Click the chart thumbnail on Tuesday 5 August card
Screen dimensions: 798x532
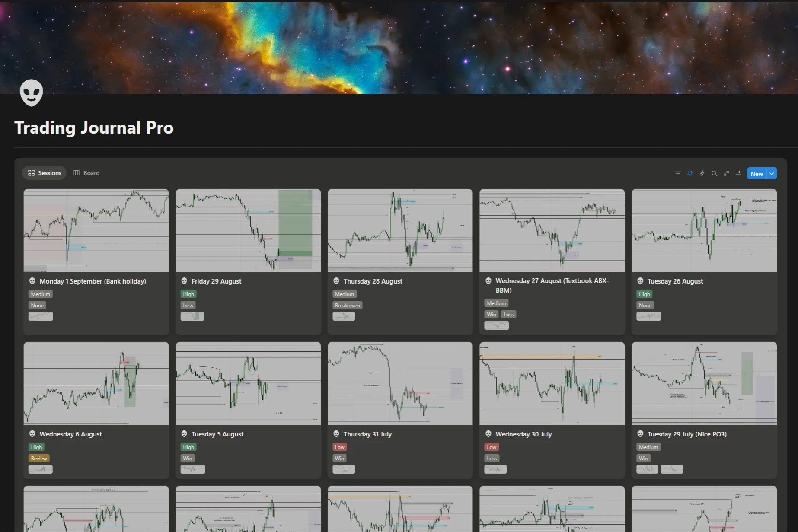tap(248, 383)
